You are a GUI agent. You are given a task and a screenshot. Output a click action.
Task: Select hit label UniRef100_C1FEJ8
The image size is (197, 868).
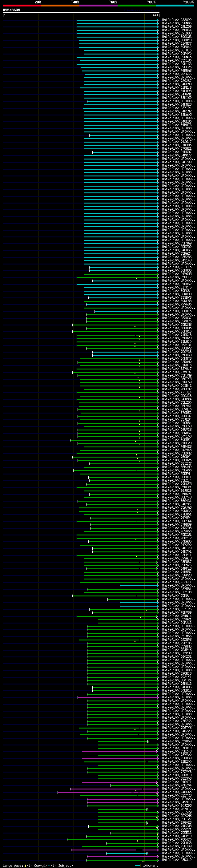pyautogui.click(x=176, y=88)
